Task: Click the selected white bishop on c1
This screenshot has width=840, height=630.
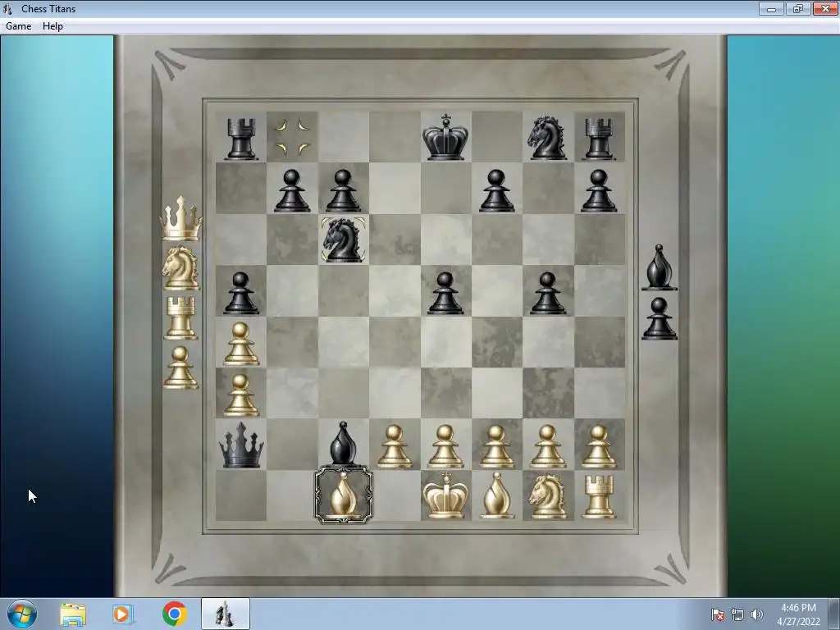Action: pyautogui.click(x=344, y=495)
